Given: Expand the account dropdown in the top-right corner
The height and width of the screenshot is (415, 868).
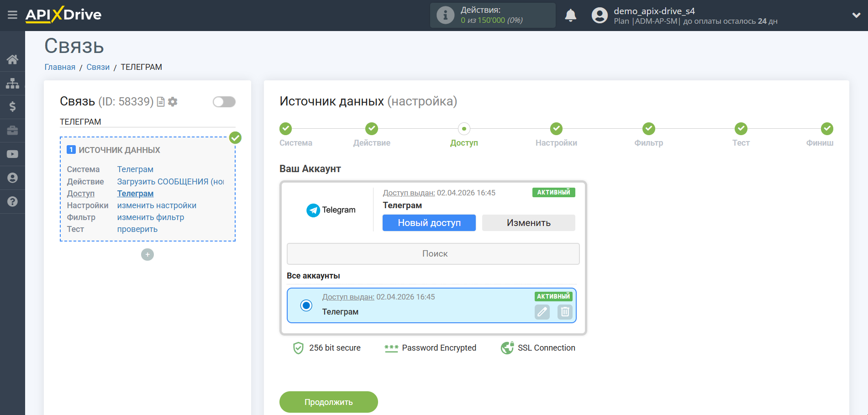Looking at the screenshot, I should click(855, 15).
